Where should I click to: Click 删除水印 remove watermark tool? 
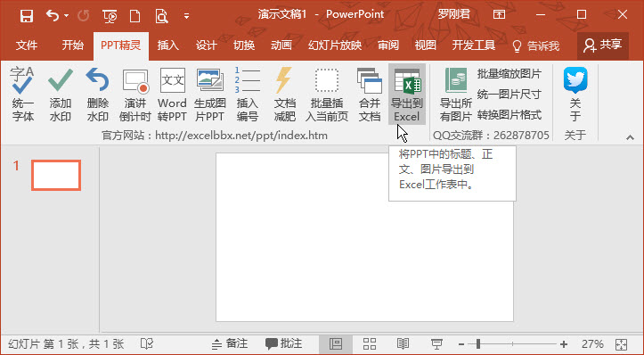click(97, 95)
